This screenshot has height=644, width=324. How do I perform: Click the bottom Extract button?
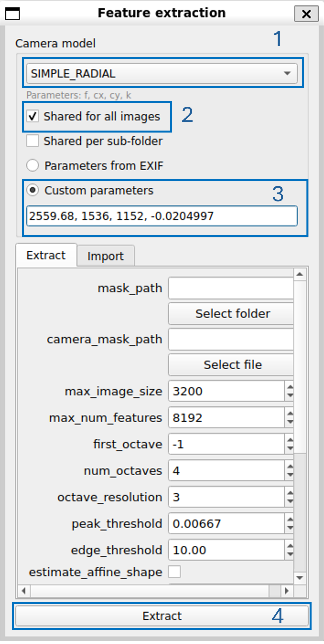(162, 616)
